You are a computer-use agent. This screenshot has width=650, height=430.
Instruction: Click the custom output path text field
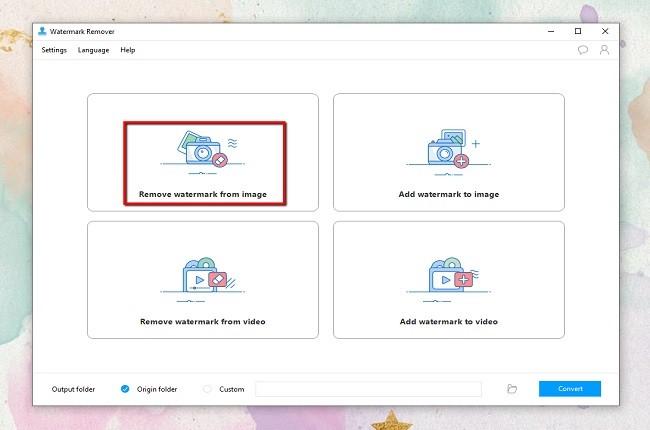[367, 389]
